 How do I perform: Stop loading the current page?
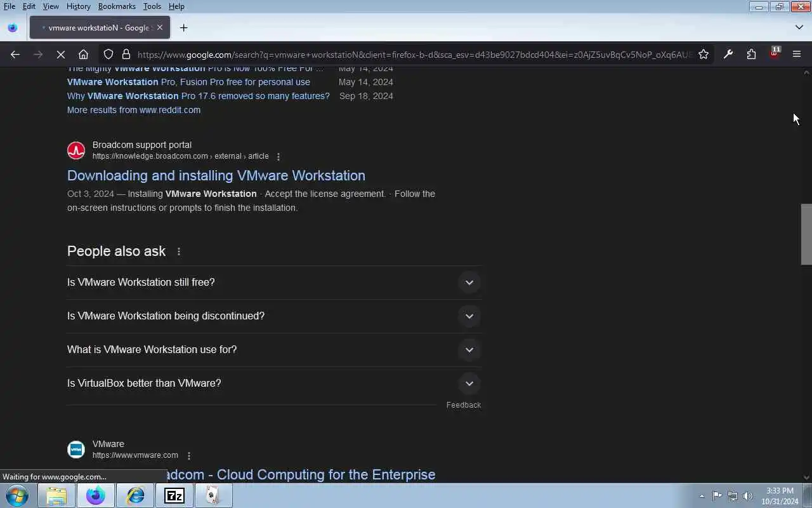pos(60,55)
